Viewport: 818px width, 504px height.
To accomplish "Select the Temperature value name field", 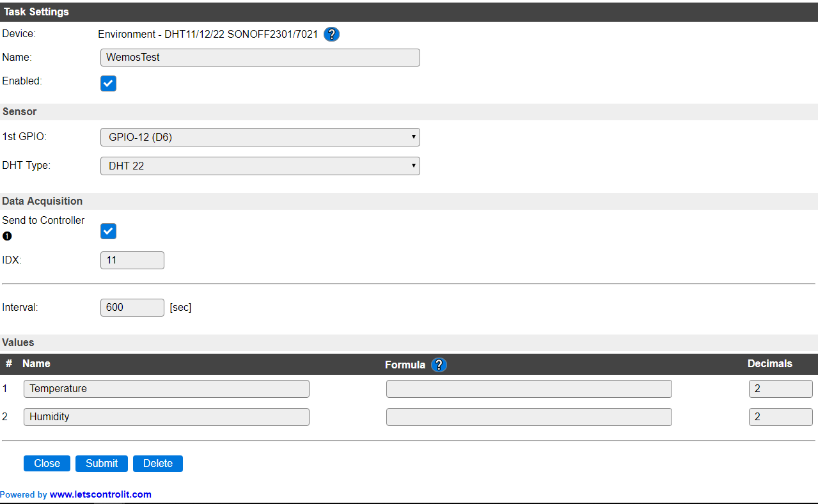I will click(x=166, y=389).
